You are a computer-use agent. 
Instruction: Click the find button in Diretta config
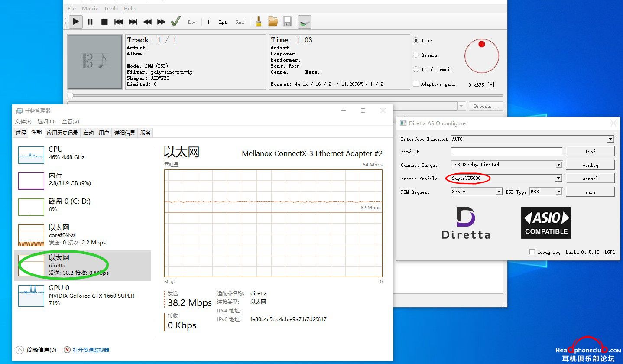click(x=590, y=151)
